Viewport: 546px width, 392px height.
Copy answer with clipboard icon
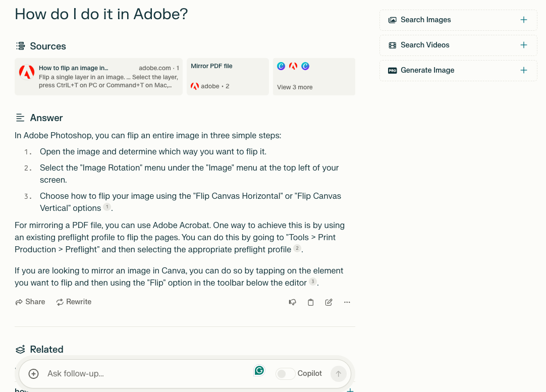pyautogui.click(x=311, y=302)
